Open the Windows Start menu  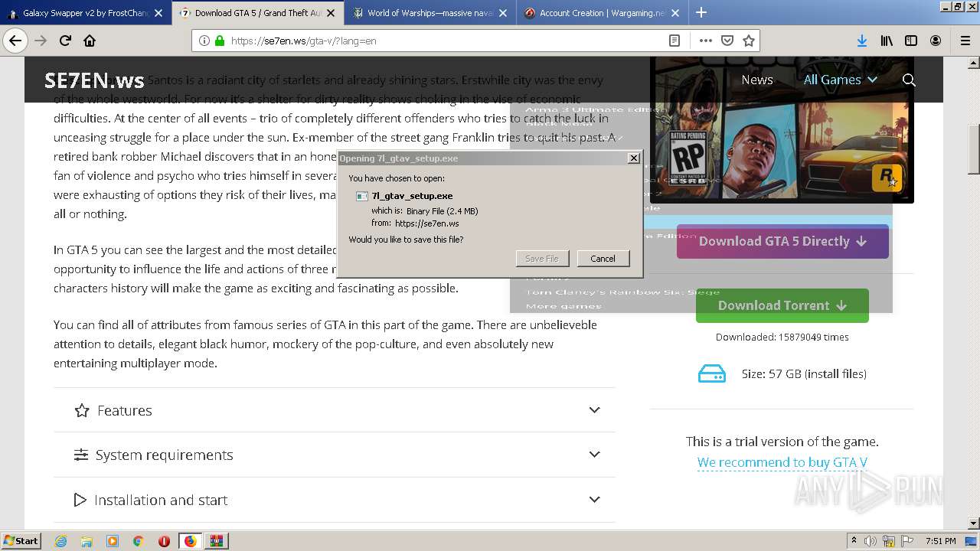pos(21,541)
